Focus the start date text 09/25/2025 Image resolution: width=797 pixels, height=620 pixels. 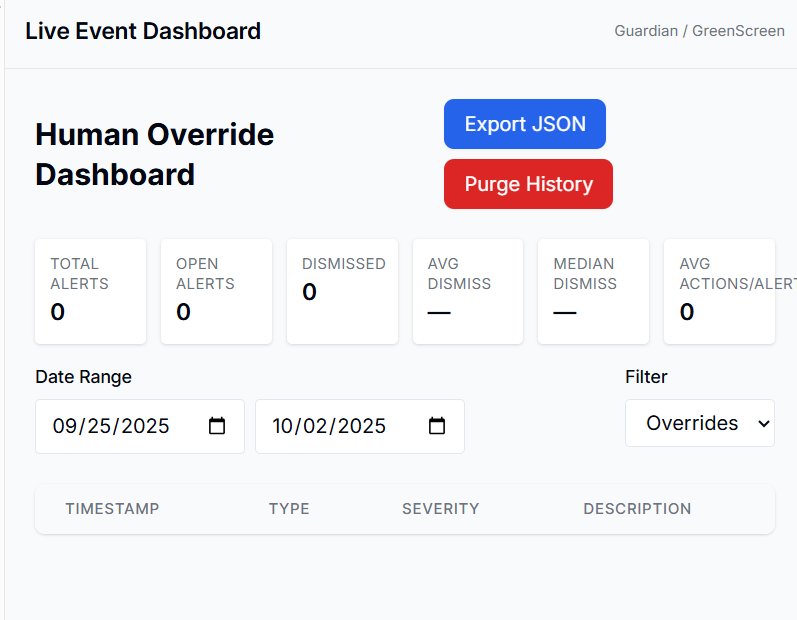pyautogui.click(x=111, y=426)
